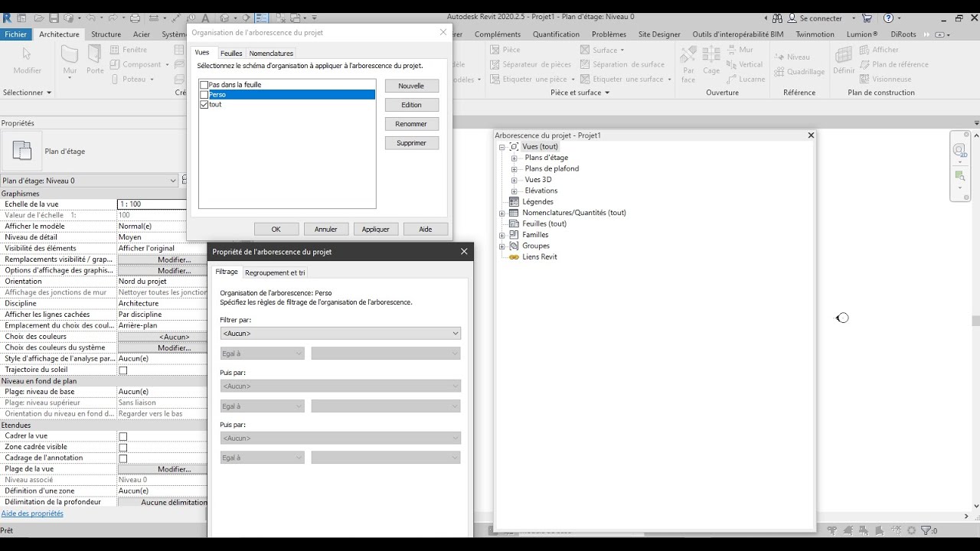Click the Visionneuse work plane viewer tool
The width and height of the screenshot is (980, 551).
(885, 79)
